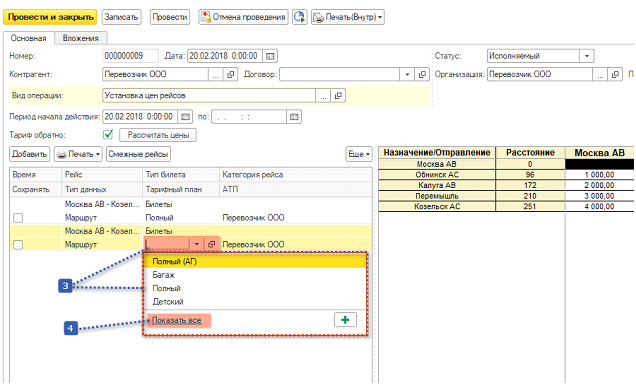Viewport: 636px width, 384px height.
Task: Click the Москва АВ column header
Action: point(599,153)
